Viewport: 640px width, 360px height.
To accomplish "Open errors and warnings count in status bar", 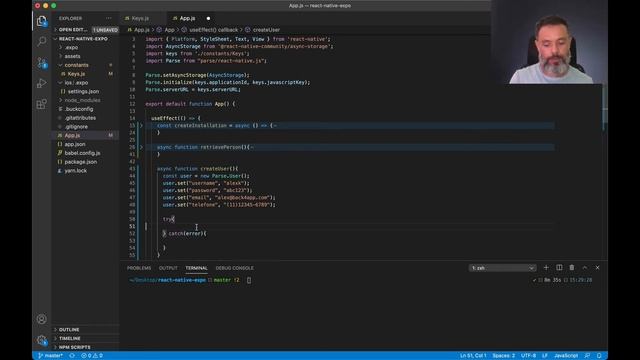I will (x=92, y=356).
